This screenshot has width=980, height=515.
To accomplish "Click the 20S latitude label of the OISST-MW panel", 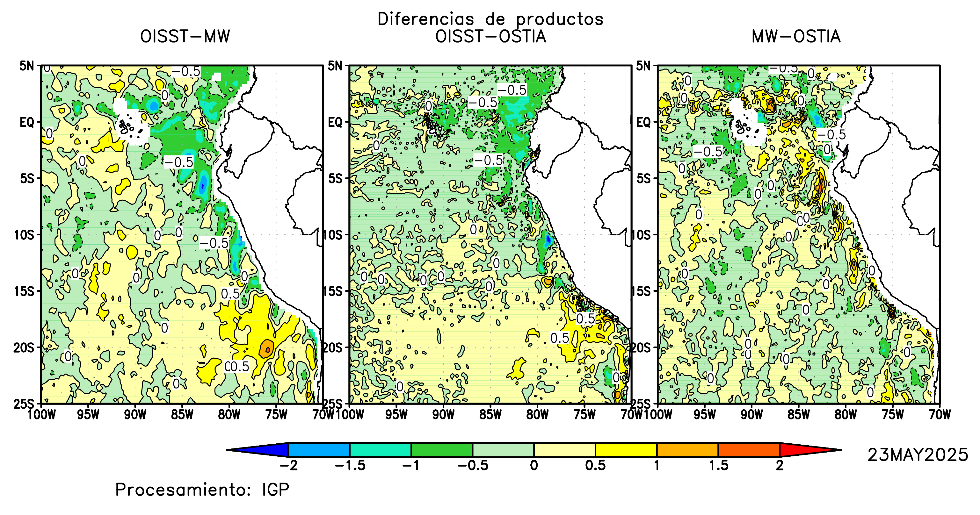I will pyautogui.click(x=24, y=348).
